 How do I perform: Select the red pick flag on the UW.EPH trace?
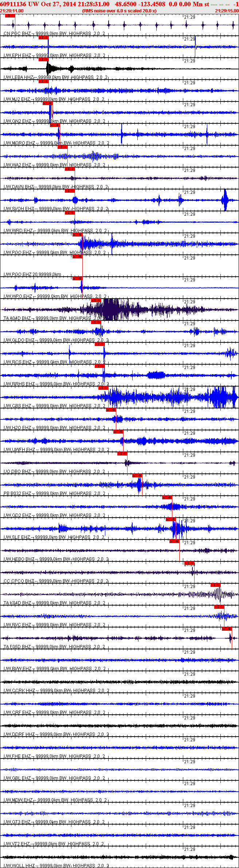43,38
